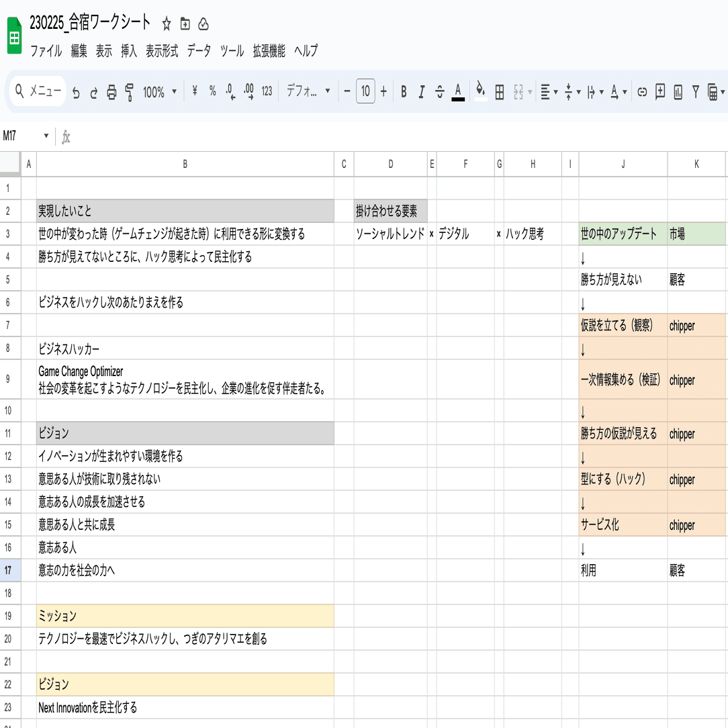Viewport: 728px width, 728px height.
Task: Open the 表示形式 menu
Action: (162, 50)
